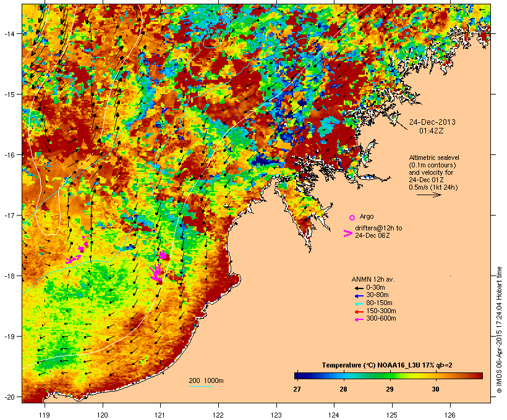507x420 pixels.
Task: Click the '200 1000m' isobath label
Action: [206, 380]
